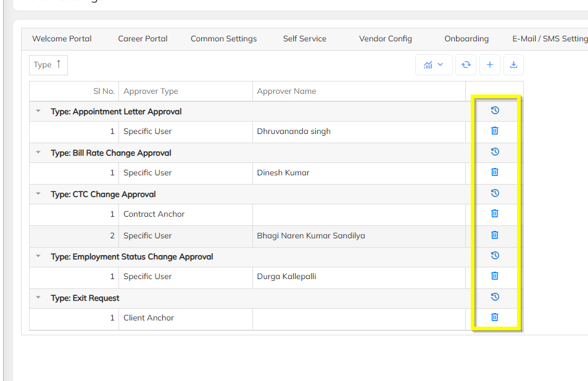Show history for Exit Request type
This screenshot has height=381, width=588.
[x=495, y=297]
